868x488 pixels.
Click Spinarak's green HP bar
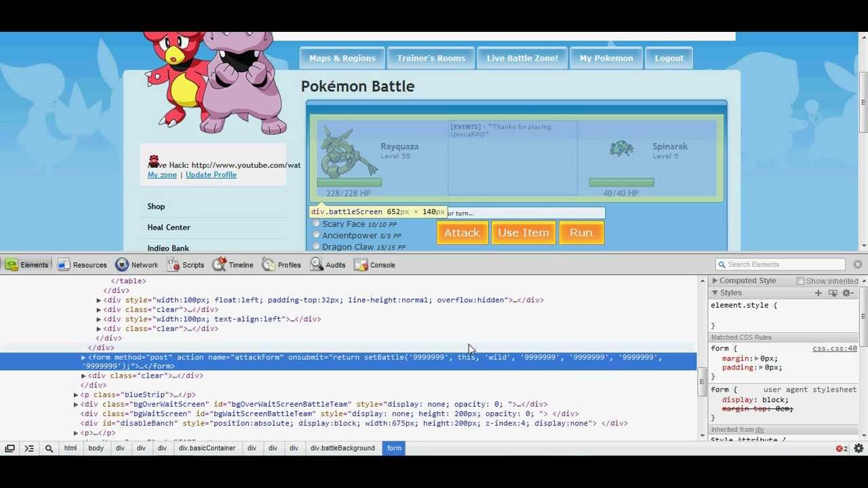622,182
